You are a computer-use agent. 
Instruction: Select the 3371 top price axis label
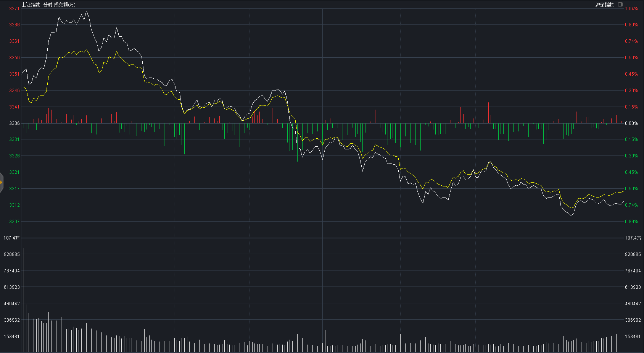14,8
